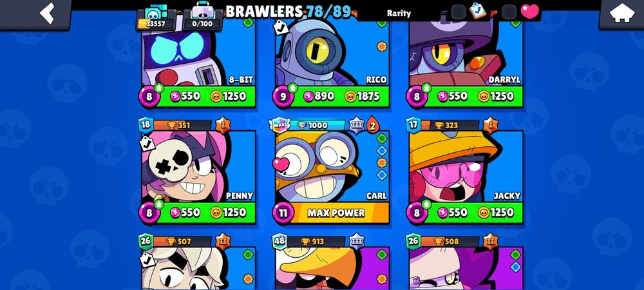
Task: Go back with the white arrow button
Action: (47, 13)
